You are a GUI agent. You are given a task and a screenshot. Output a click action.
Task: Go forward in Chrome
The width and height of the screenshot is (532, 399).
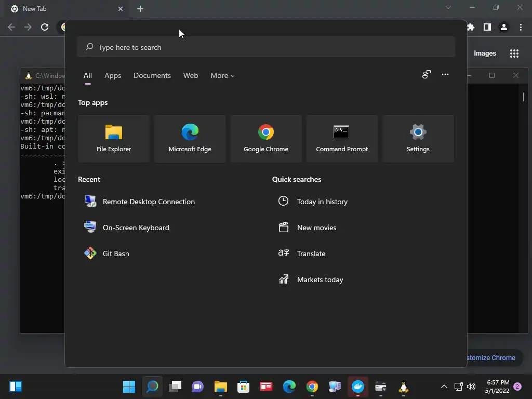28,27
